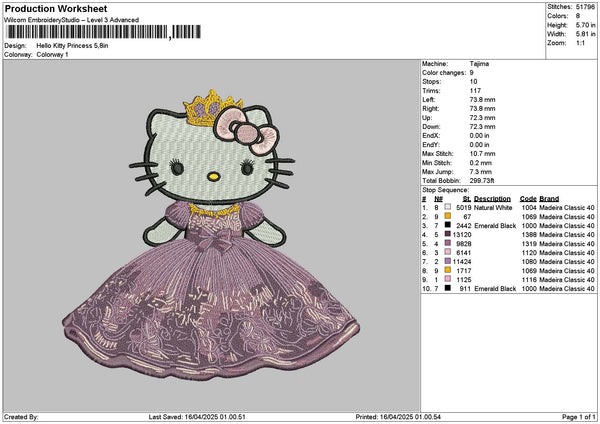Click the St. column header

[x=467, y=199]
